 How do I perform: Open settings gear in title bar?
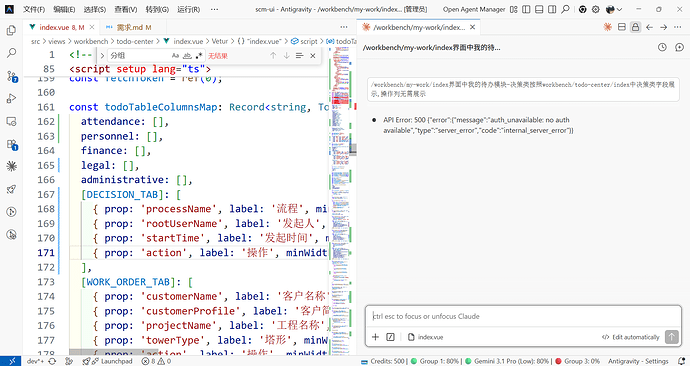tap(595, 9)
